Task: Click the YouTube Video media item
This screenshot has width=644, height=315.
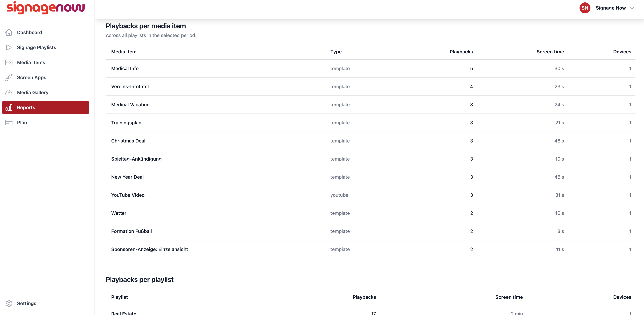Action: pyautogui.click(x=128, y=195)
